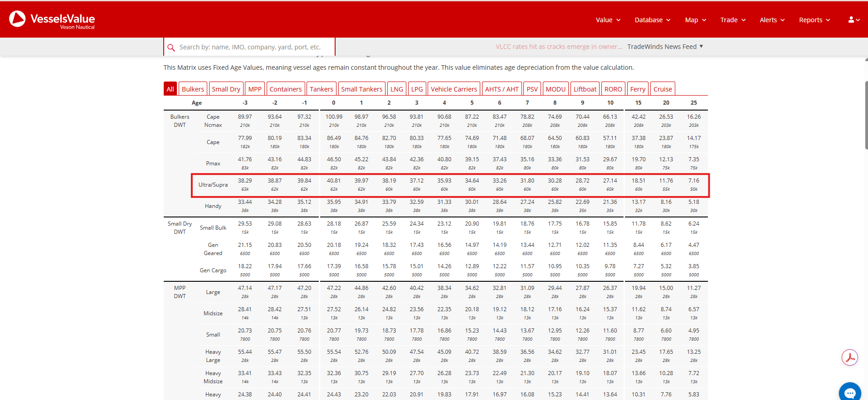The height and width of the screenshot is (400, 868).
Task: Click the 55.54 Heavy Large value
Action: pos(334,352)
